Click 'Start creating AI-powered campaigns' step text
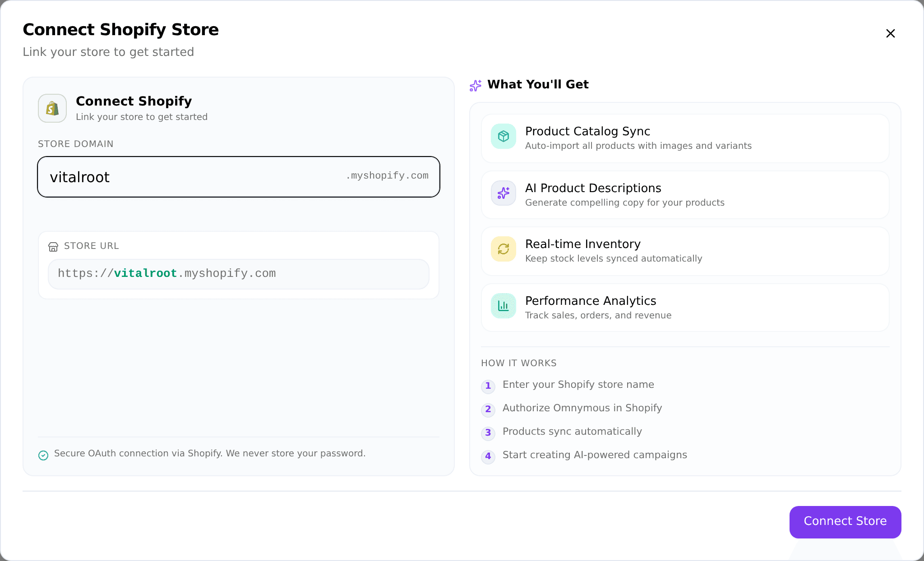This screenshot has height=561, width=924. tap(595, 455)
